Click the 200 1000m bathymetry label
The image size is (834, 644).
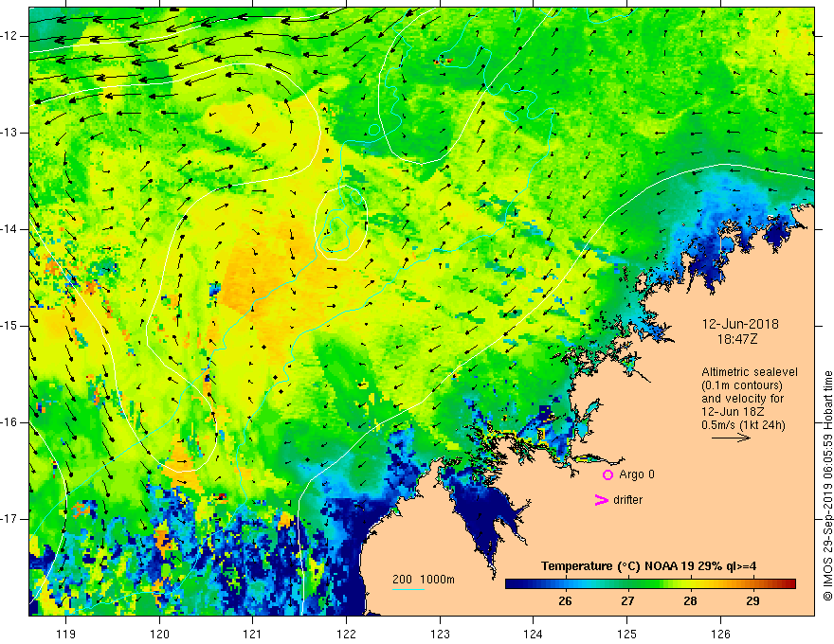tap(424, 580)
